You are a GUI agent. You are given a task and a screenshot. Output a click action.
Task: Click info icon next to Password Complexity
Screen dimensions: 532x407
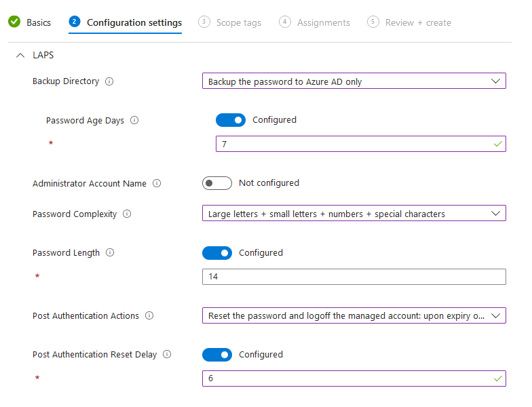point(127,214)
